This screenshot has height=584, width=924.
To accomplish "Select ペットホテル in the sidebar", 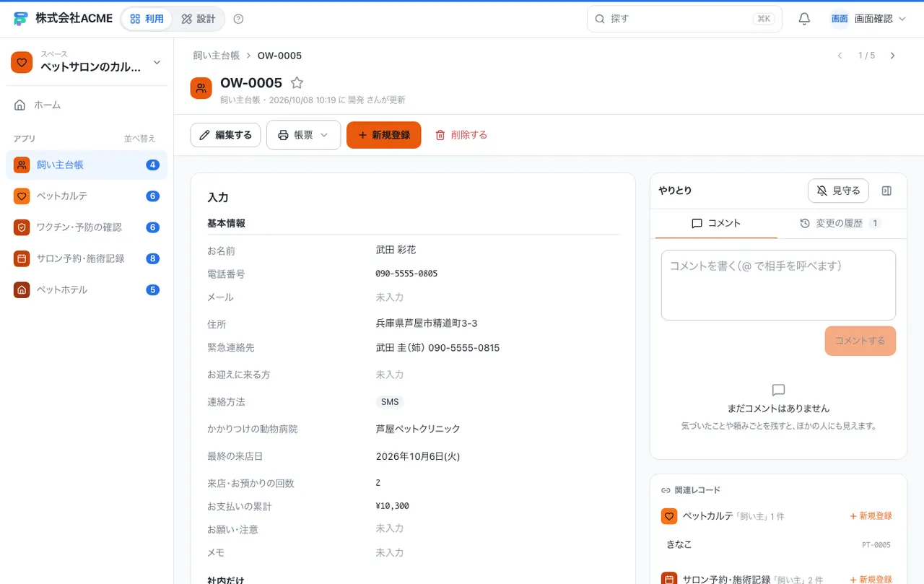I will pos(87,289).
